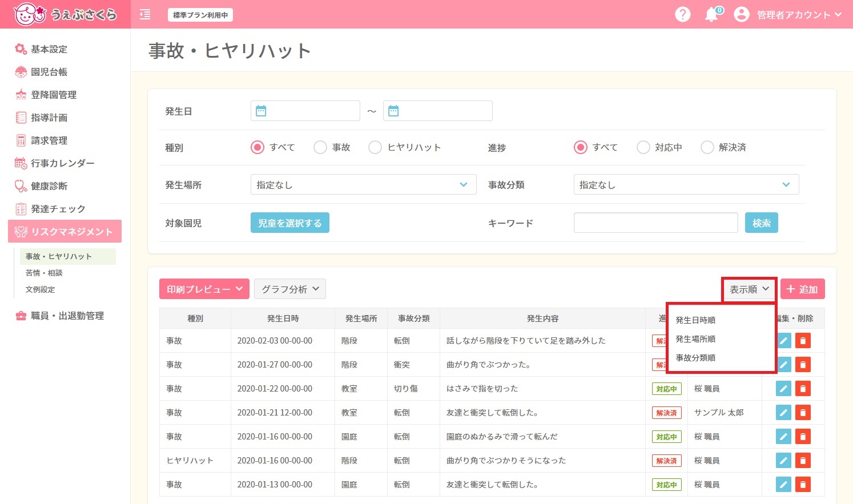Image resolution: width=853 pixels, height=504 pixels.
Task: Edit the 2020-02-03 accident row
Action: click(x=783, y=341)
